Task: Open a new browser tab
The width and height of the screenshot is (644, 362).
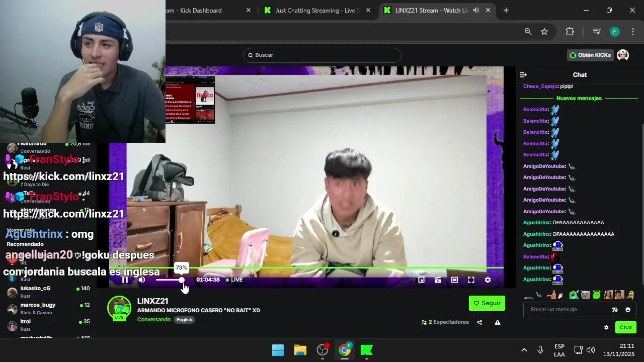Action: point(506,10)
